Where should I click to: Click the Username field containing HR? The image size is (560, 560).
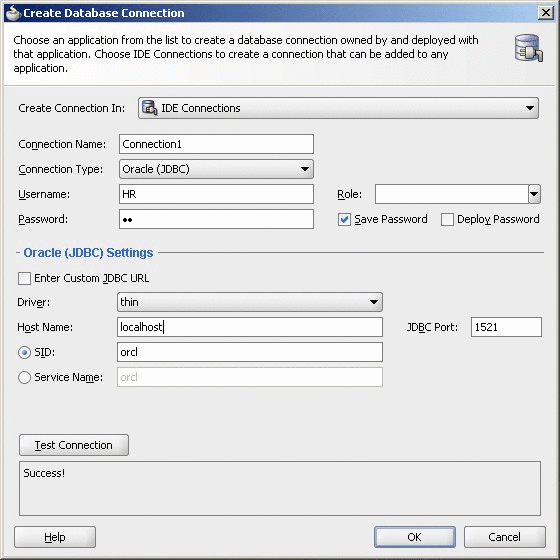pos(216,194)
